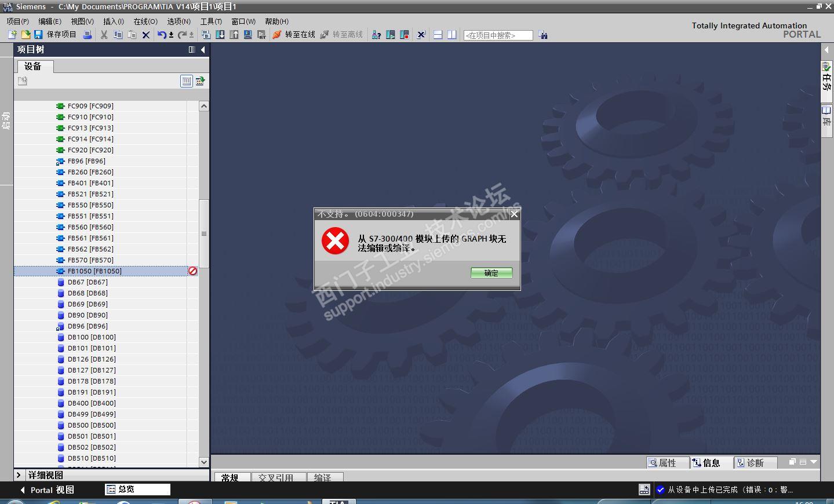Select DB510 [DB510] data block
The image size is (834, 504).
[x=92, y=458]
